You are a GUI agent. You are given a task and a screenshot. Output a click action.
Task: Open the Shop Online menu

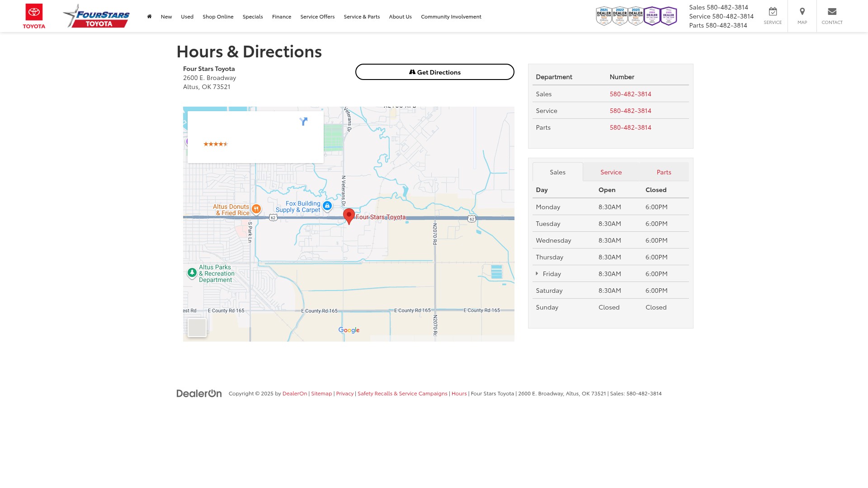tap(218, 16)
